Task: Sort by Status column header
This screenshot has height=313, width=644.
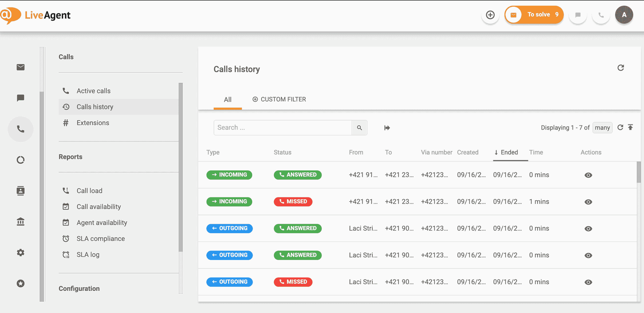Action: tap(282, 152)
